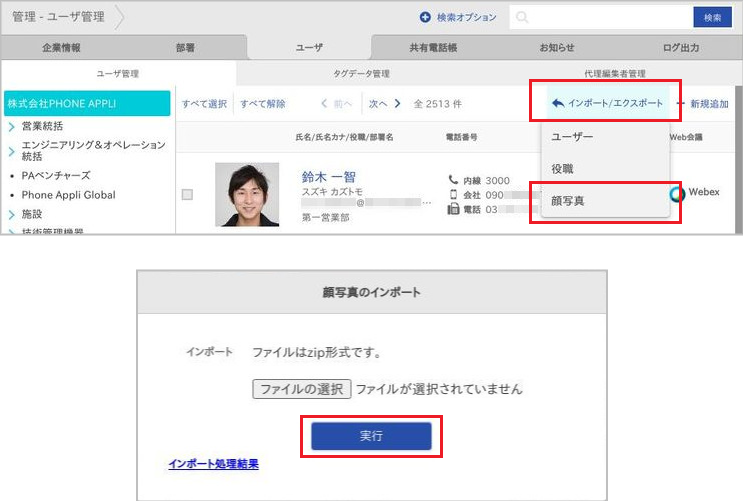
Task: Click the 会社 mobile phone icon
Action: pos(454,194)
